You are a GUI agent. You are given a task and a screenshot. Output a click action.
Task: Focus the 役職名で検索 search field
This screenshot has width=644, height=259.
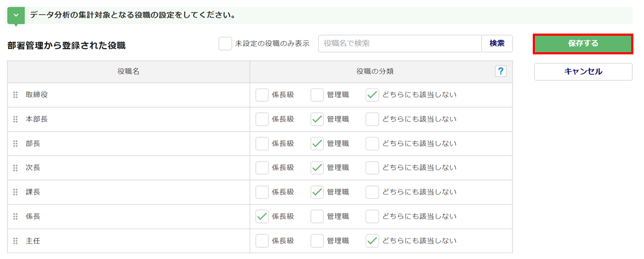[399, 44]
